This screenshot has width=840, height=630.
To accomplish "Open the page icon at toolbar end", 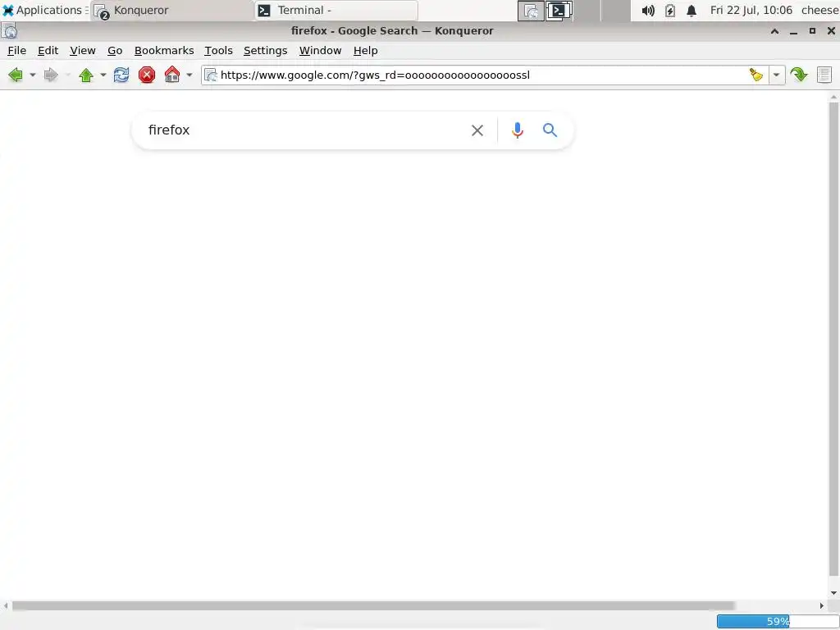I will [x=824, y=75].
